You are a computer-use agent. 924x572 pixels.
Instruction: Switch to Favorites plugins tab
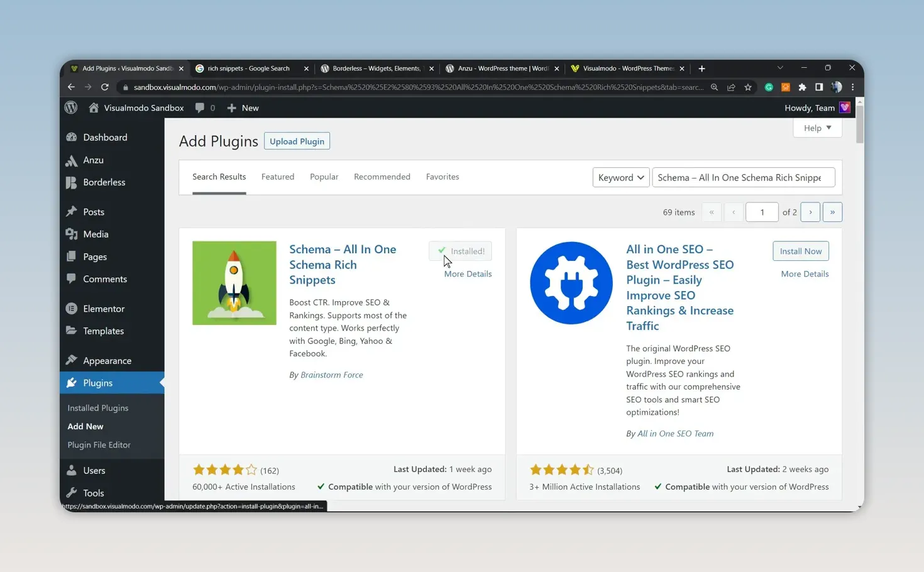[x=443, y=177]
